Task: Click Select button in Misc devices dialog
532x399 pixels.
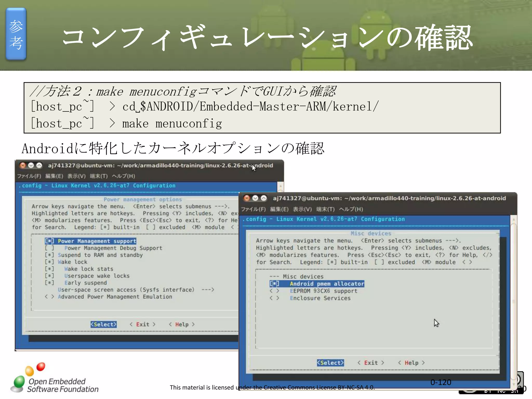Action: [x=330, y=363]
